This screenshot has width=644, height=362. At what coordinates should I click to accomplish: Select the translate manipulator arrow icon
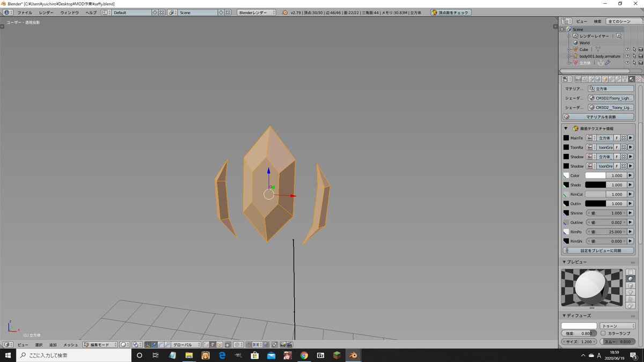153,344
